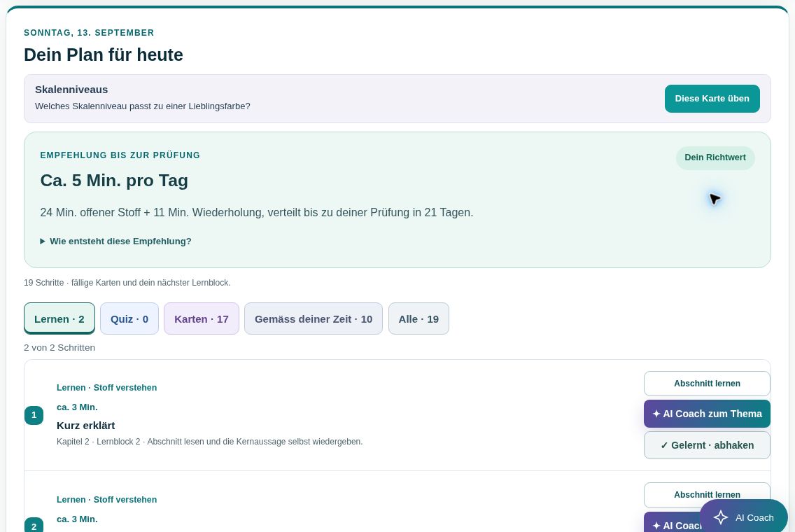This screenshot has width=795, height=532.
Task: Launch 'AI Coach zum Thema' for step 1
Action: [x=707, y=414]
